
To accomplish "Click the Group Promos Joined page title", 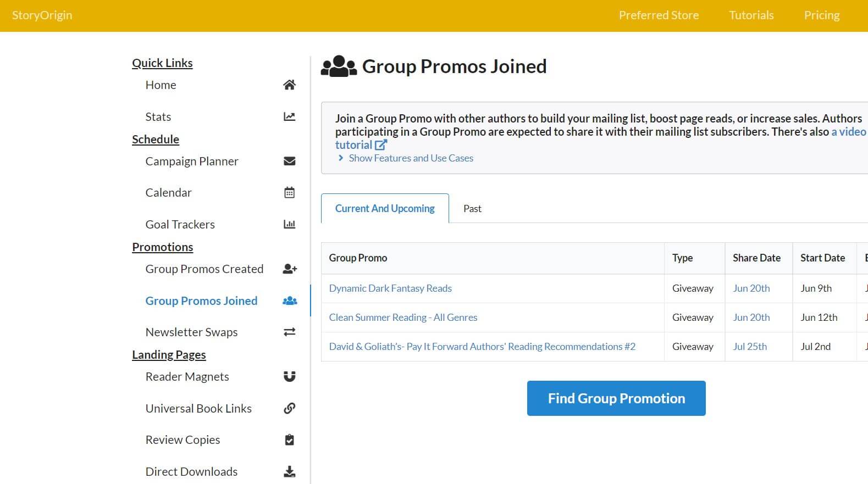I will point(454,66).
